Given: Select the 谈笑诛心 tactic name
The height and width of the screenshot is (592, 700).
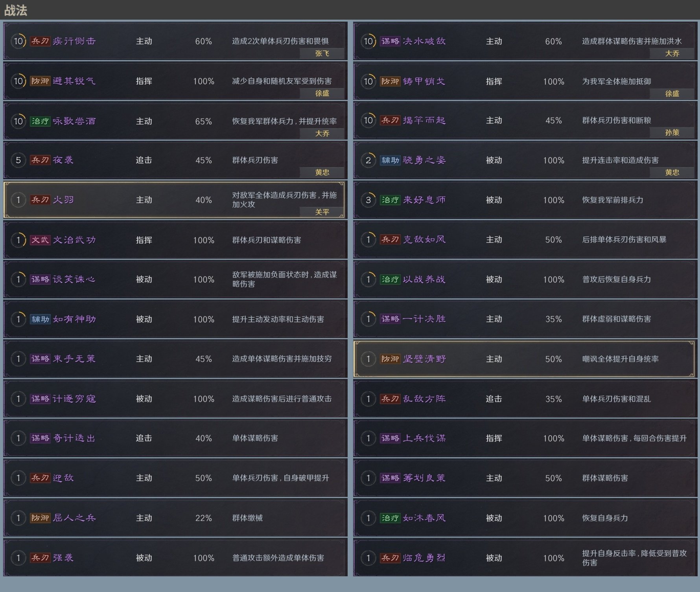Looking at the screenshot, I should 74,279.
